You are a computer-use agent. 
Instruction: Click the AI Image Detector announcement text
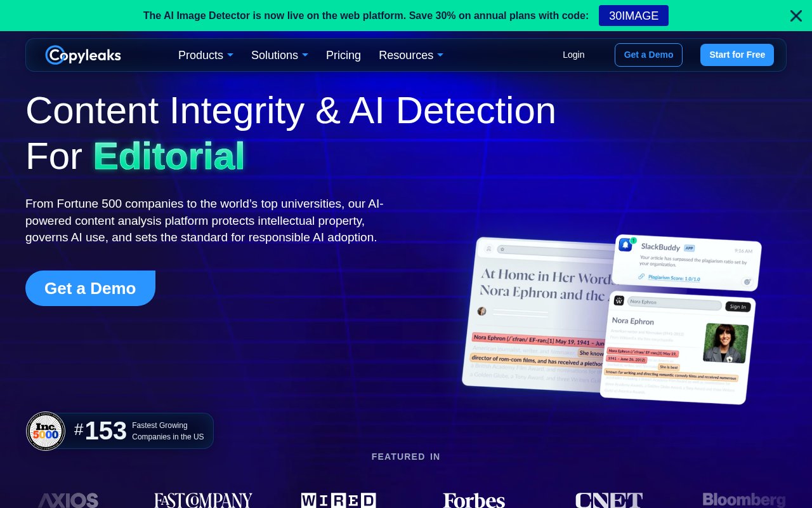[366, 16]
